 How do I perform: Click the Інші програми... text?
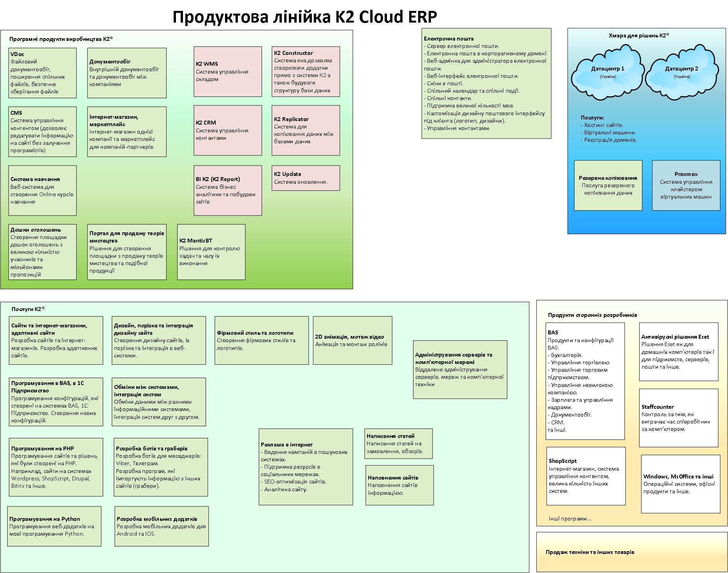(x=570, y=519)
